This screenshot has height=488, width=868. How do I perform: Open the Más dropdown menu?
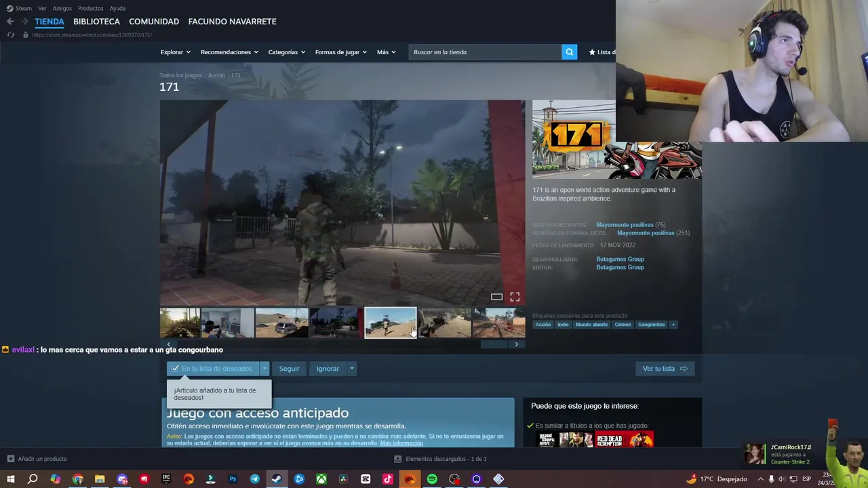click(386, 52)
